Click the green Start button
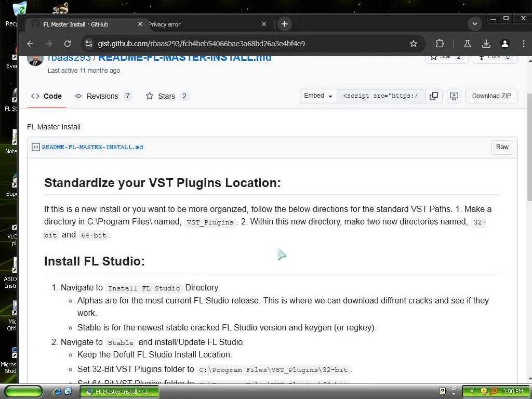 pyautogui.click(x=23, y=392)
